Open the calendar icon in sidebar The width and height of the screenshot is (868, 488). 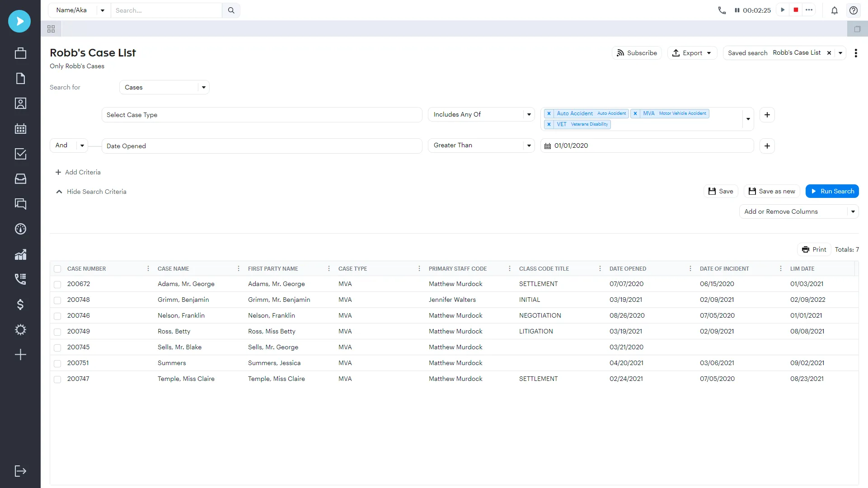[x=20, y=129]
